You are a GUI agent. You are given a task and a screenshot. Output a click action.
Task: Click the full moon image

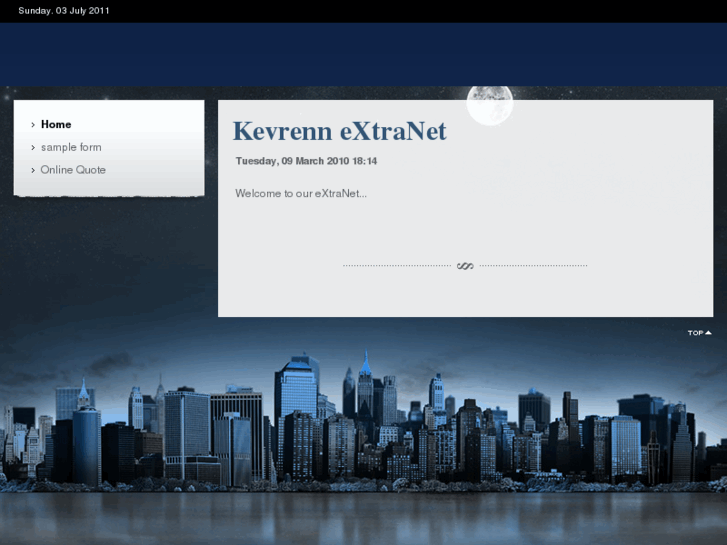[x=490, y=104]
